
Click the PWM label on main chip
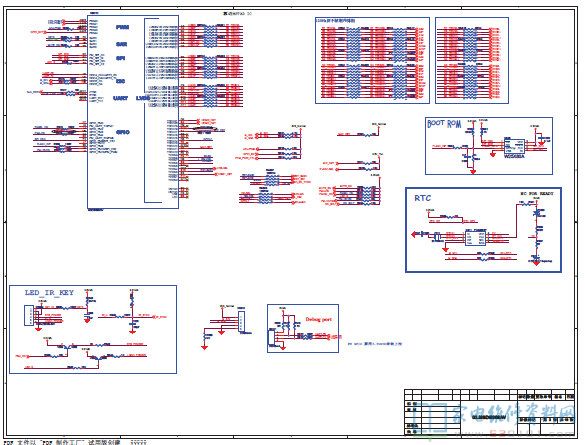point(122,27)
